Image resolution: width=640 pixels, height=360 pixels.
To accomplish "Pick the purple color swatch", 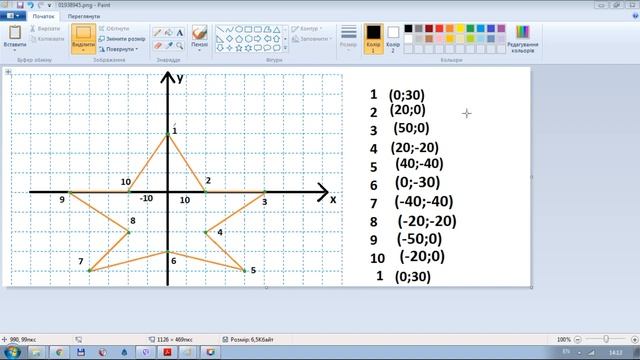I will (501, 28).
